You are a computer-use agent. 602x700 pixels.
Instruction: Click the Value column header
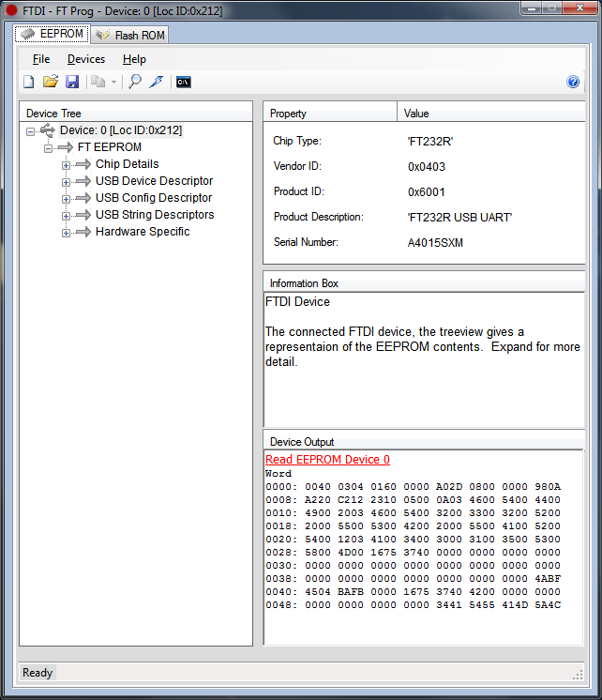click(490, 114)
